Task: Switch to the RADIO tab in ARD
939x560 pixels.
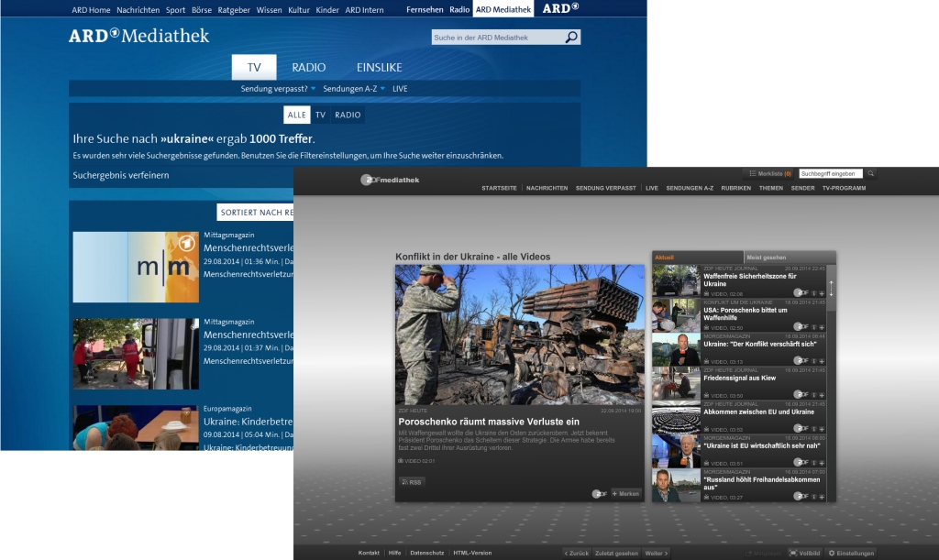Action: [308, 68]
